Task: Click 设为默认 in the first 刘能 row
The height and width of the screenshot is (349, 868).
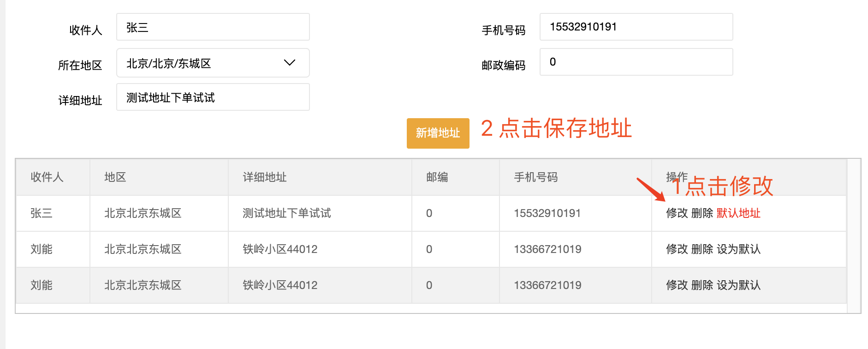Action: [738, 249]
